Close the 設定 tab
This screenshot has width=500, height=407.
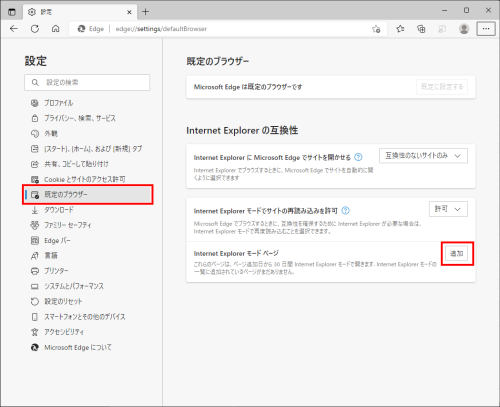[x=129, y=12]
